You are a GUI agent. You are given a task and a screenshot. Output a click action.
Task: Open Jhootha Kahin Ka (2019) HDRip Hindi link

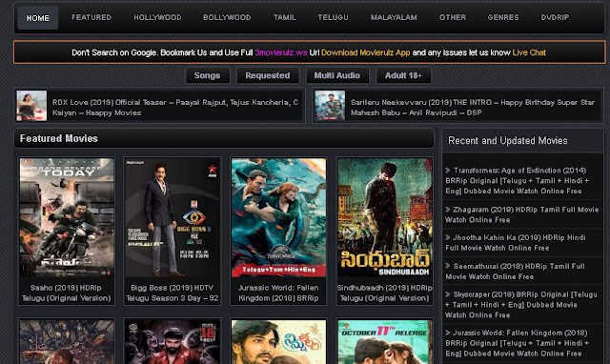pyautogui.click(x=516, y=243)
